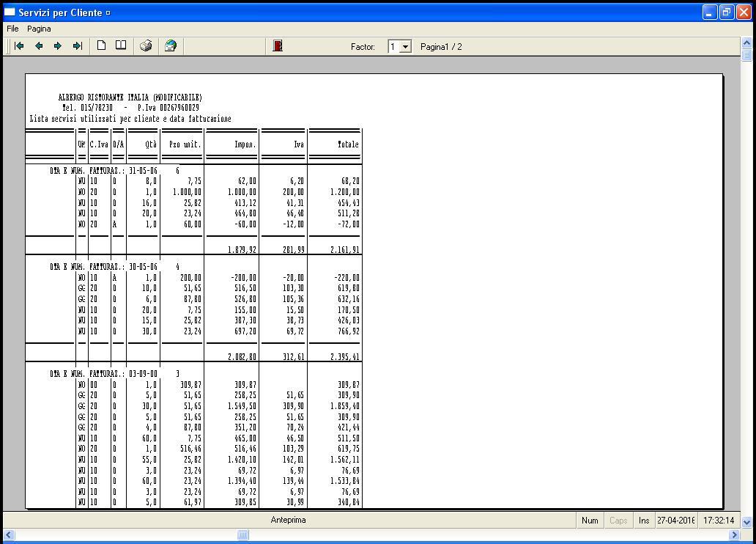
Task: Click the unit price 1.000,00
Action: pyautogui.click(x=187, y=192)
